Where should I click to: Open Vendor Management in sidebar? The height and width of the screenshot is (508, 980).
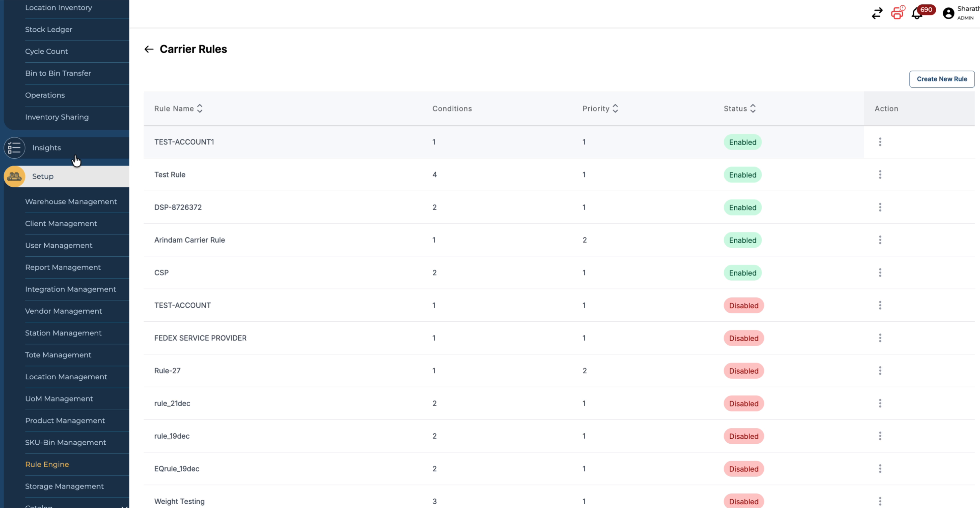[x=64, y=312]
